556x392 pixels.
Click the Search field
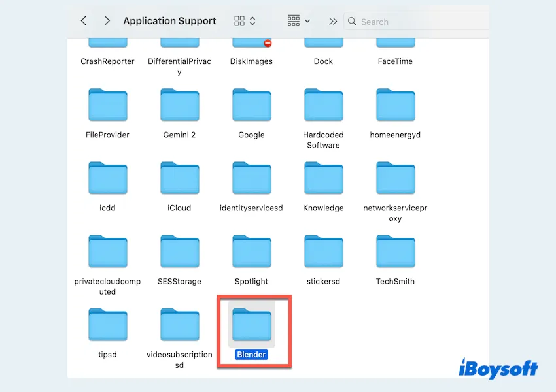(x=416, y=22)
